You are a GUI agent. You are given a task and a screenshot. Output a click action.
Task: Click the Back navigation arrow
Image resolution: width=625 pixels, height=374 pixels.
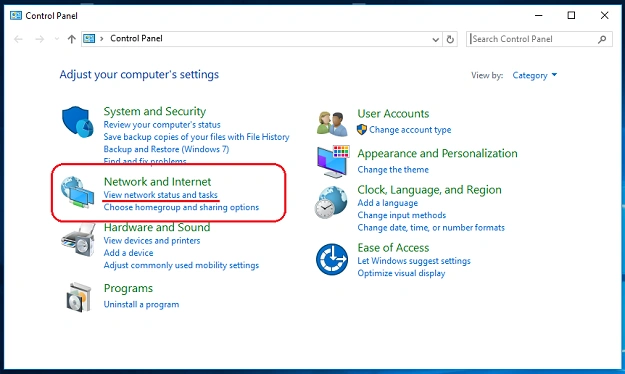click(x=18, y=39)
